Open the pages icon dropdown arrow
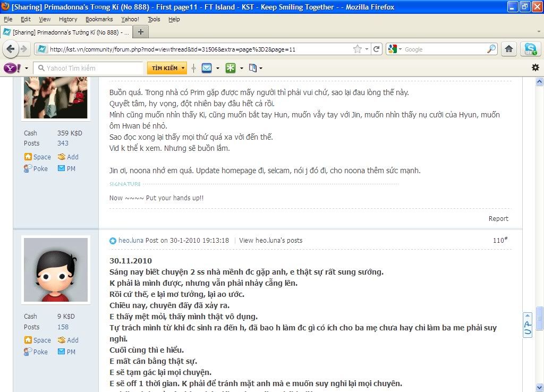The height and width of the screenshot is (392, 544). click(261, 69)
